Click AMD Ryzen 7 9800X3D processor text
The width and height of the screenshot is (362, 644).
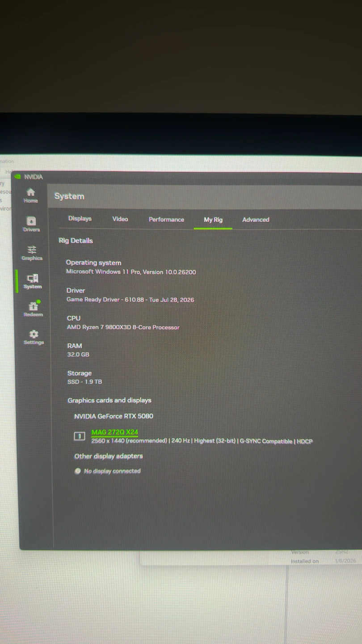(x=123, y=327)
